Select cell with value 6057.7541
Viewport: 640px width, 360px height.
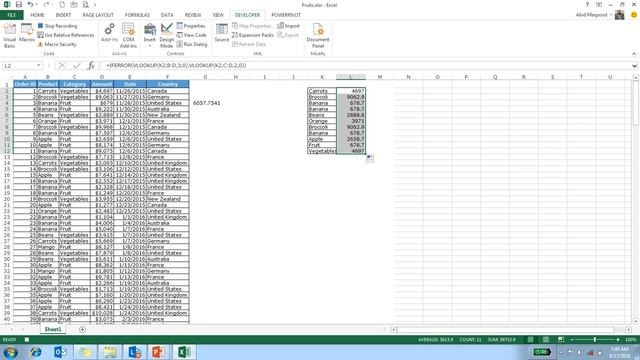(206, 103)
